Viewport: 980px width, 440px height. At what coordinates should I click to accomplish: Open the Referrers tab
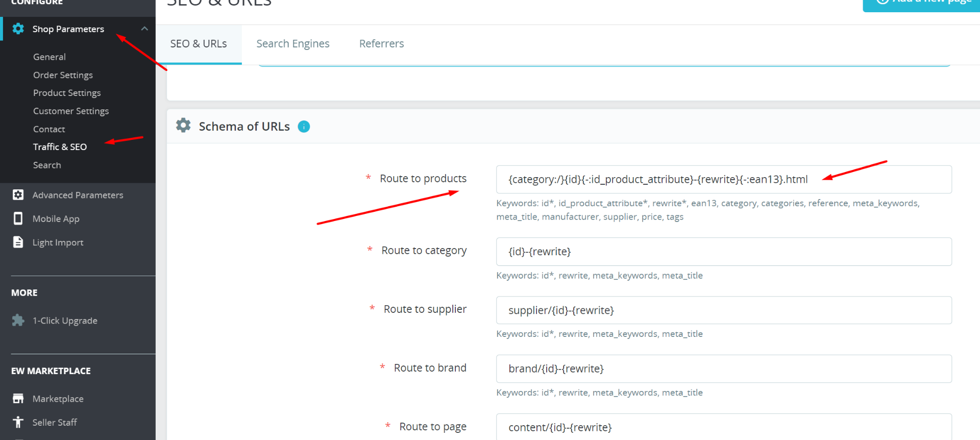coord(381,44)
